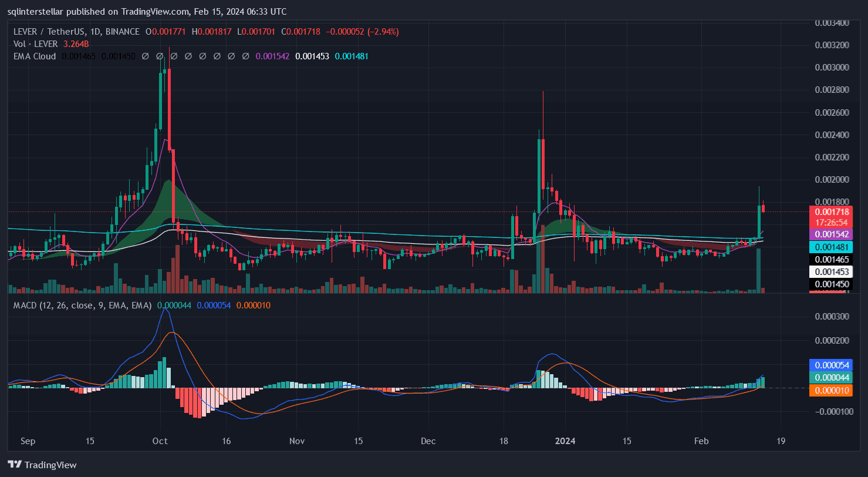
Task: Click the TradingView logo in the footer
Action: click(42, 465)
